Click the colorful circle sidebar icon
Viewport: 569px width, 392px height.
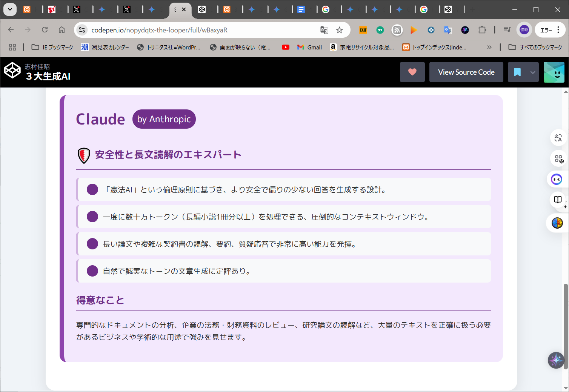click(x=557, y=223)
